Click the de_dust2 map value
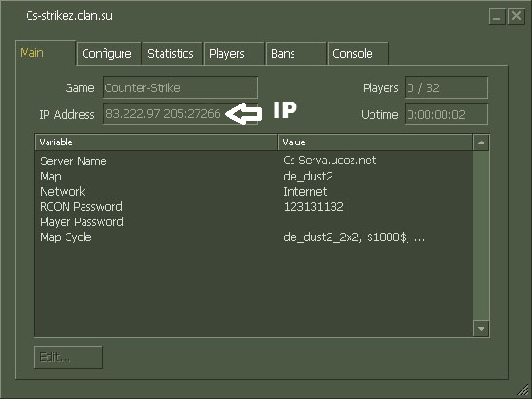 click(x=308, y=177)
